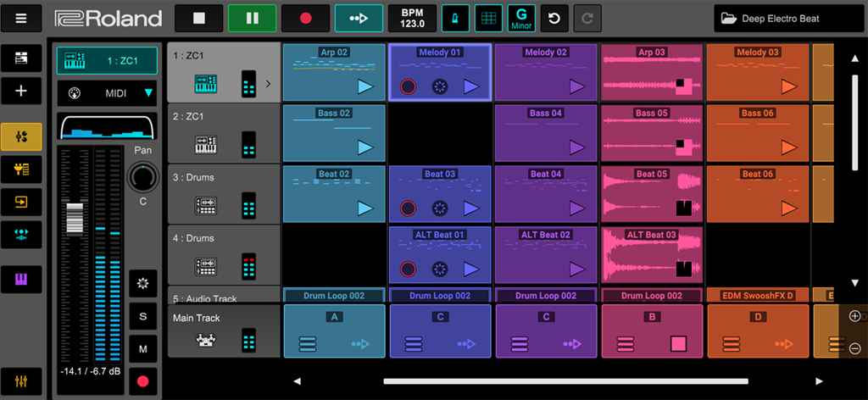Viewport: 868px width, 400px height.
Task: Pause playback using the green pause button
Action: 252,19
